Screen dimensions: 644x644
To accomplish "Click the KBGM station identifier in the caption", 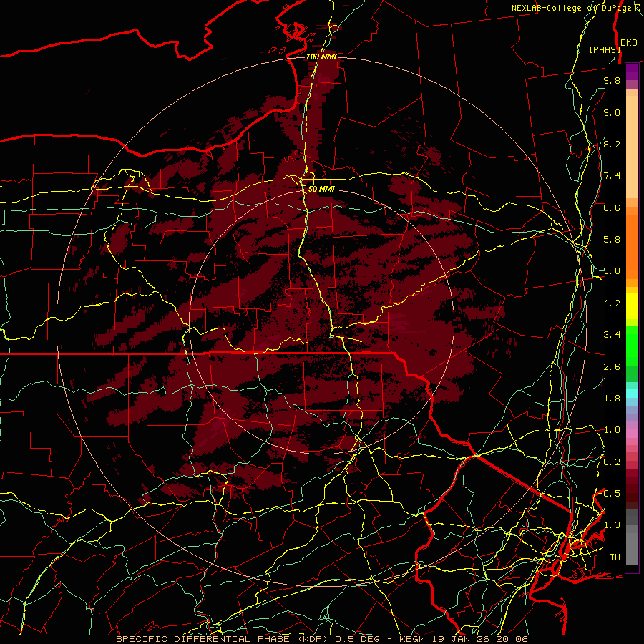I will click(x=414, y=639).
